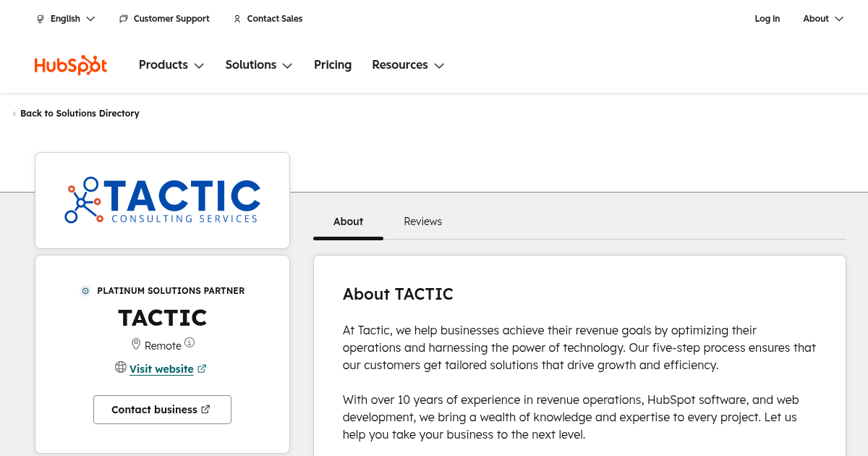Click the Contact Sales person icon
This screenshot has height=456, width=868.
[237, 19]
